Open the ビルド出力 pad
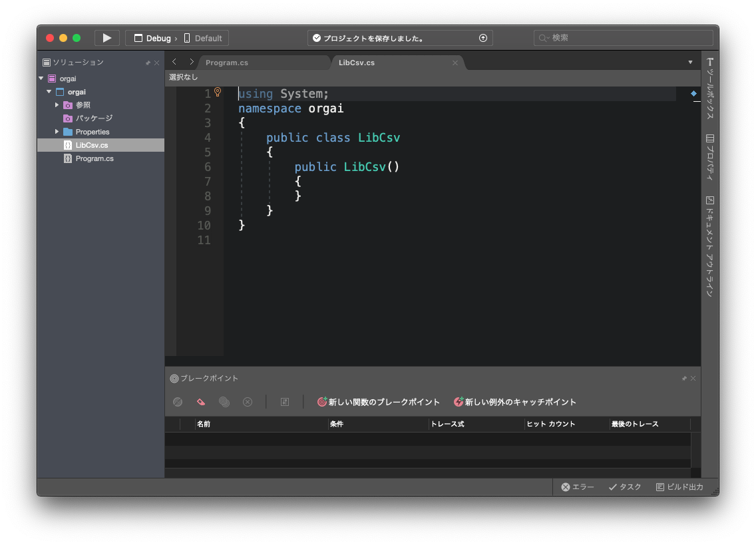Screen dimensions: 756x545 680,487
